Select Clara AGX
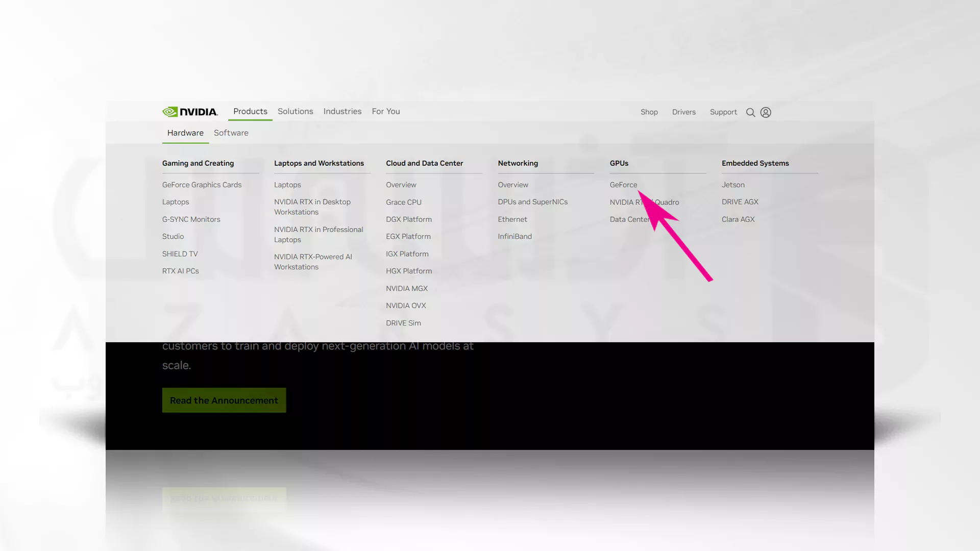This screenshot has height=551, width=980. point(738,219)
